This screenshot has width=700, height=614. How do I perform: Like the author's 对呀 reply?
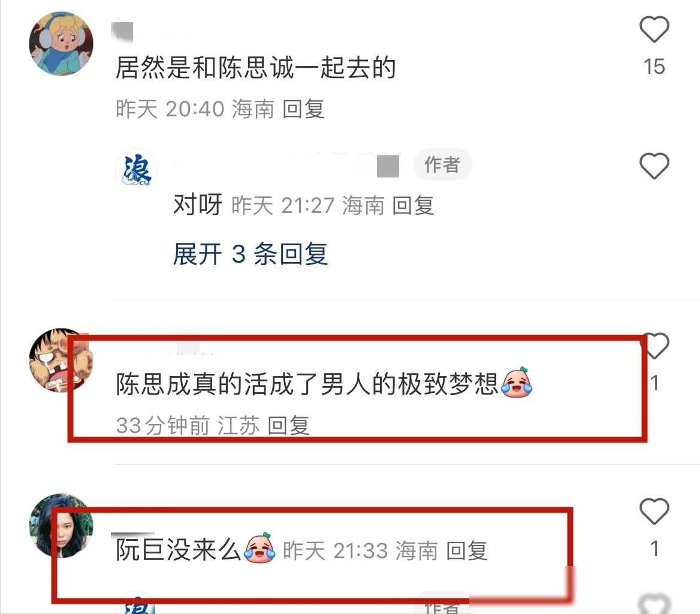(x=654, y=165)
